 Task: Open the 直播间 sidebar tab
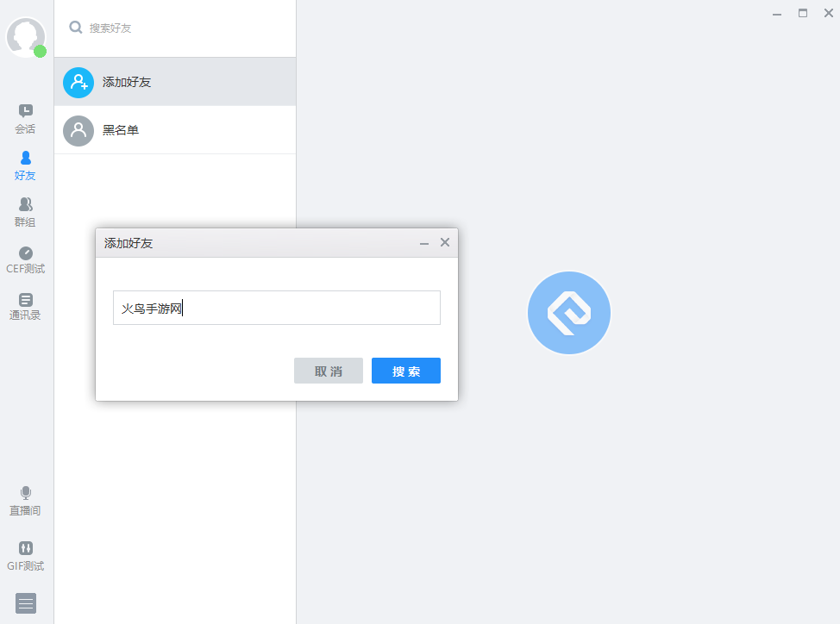coord(25,501)
